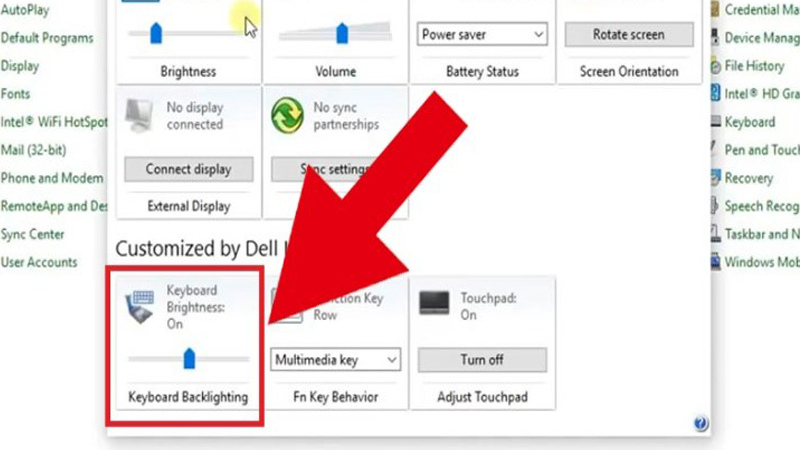Click the No sync partnerships text
Viewport: 800px width, 450px height.
coord(346,116)
